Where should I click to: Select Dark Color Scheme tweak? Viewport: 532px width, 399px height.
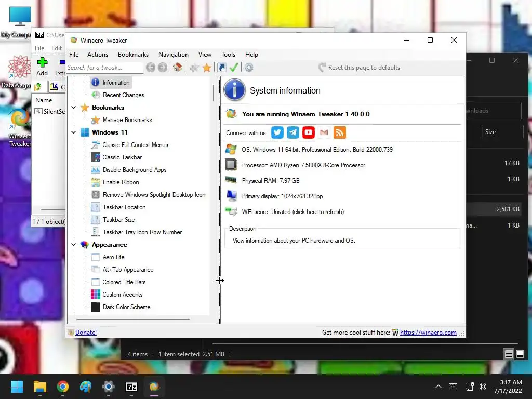tap(127, 307)
